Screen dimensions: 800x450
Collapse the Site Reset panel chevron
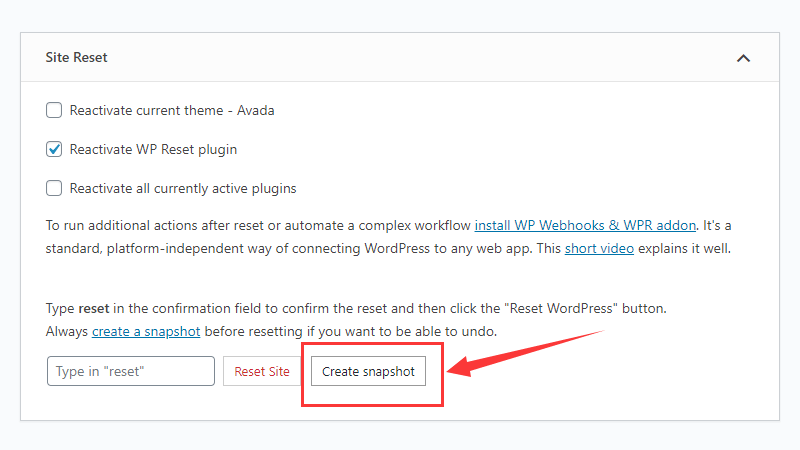[x=743, y=58]
